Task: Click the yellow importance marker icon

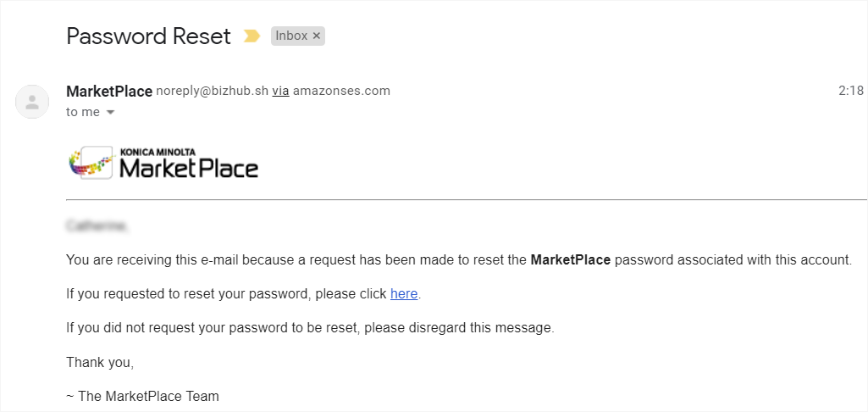Action: pyautogui.click(x=252, y=36)
